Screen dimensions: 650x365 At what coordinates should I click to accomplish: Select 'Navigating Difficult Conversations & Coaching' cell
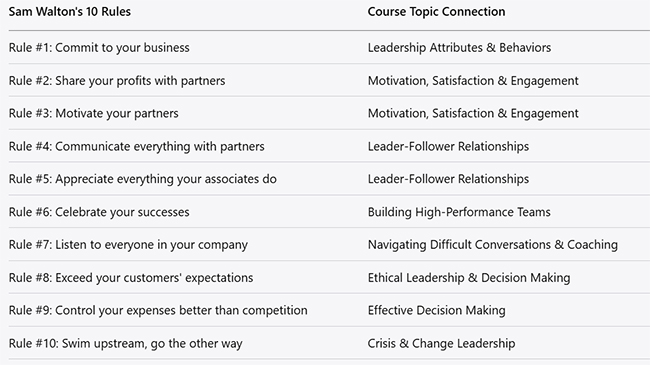pyautogui.click(x=492, y=245)
